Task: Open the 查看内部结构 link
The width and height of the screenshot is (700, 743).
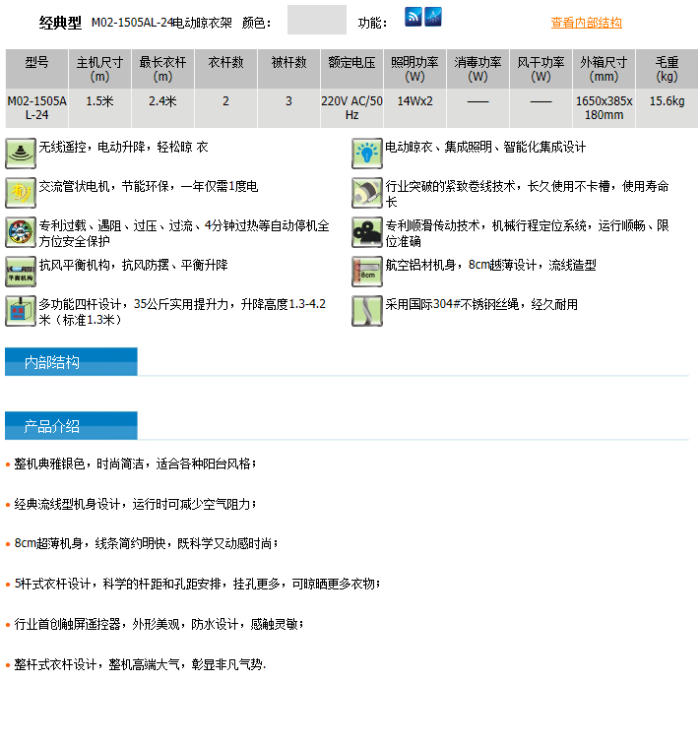Action: pyautogui.click(x=586, y=23)
